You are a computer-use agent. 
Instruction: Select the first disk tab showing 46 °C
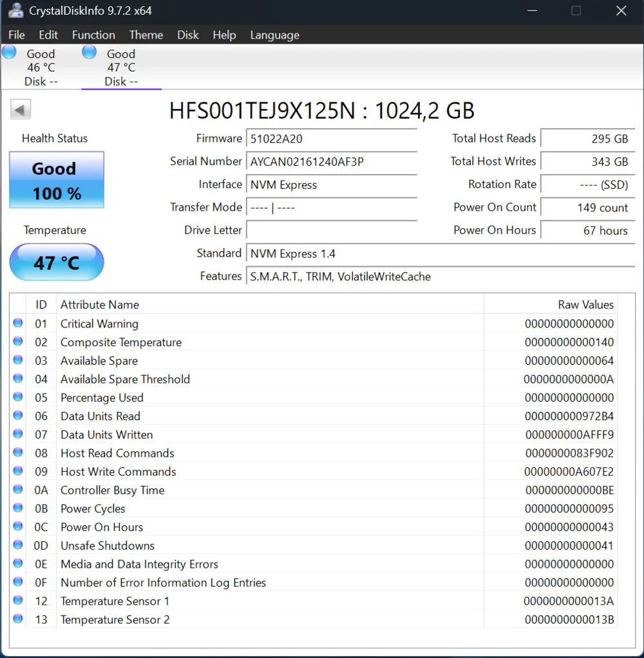(x=40, y=67)
